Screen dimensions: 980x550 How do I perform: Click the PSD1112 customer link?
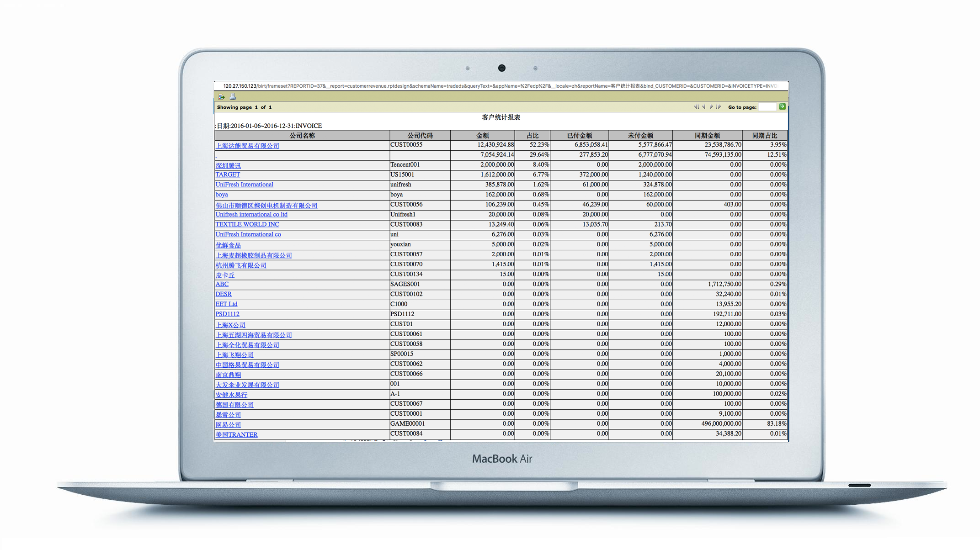[227, 314]
